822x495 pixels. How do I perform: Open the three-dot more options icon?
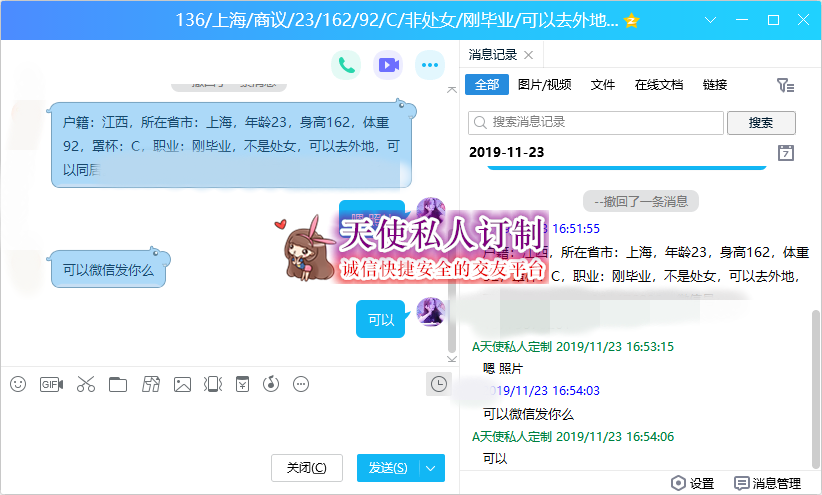pos(430,66)
